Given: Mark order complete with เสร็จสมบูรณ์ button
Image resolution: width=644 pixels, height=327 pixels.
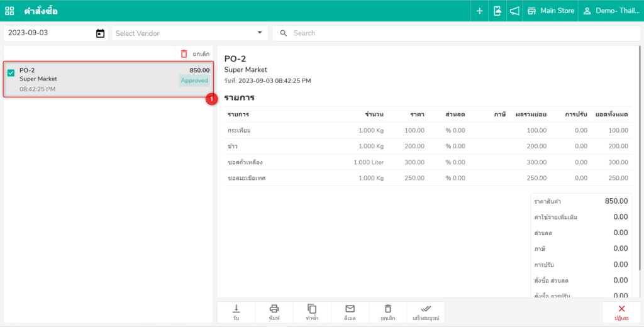Looking at the screenshot, I should point(426,313).
